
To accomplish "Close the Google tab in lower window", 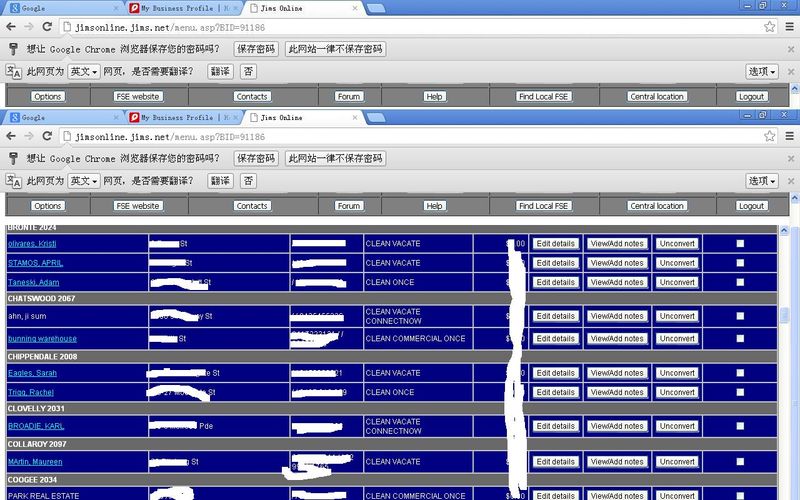I will tap(116, 117).
